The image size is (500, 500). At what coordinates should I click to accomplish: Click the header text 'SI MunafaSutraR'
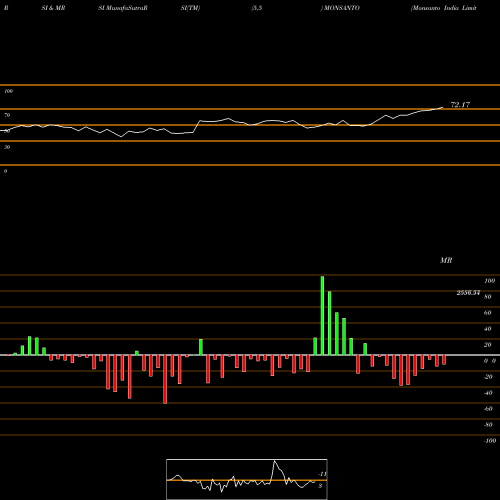click(123, 8)
